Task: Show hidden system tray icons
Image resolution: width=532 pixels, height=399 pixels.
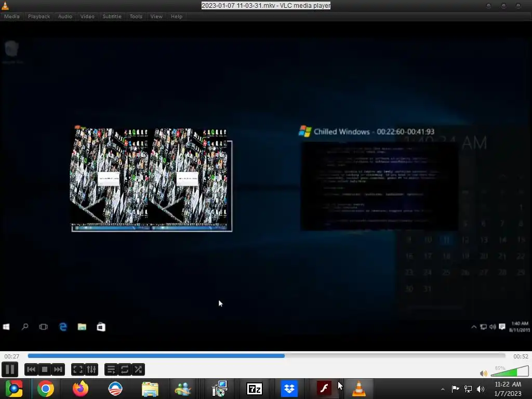Action: tap(443, 389)
